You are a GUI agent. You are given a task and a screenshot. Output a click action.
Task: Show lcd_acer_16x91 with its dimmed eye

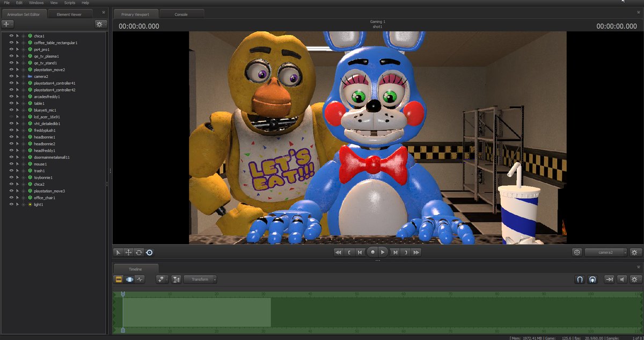click(x=11, y=117)
